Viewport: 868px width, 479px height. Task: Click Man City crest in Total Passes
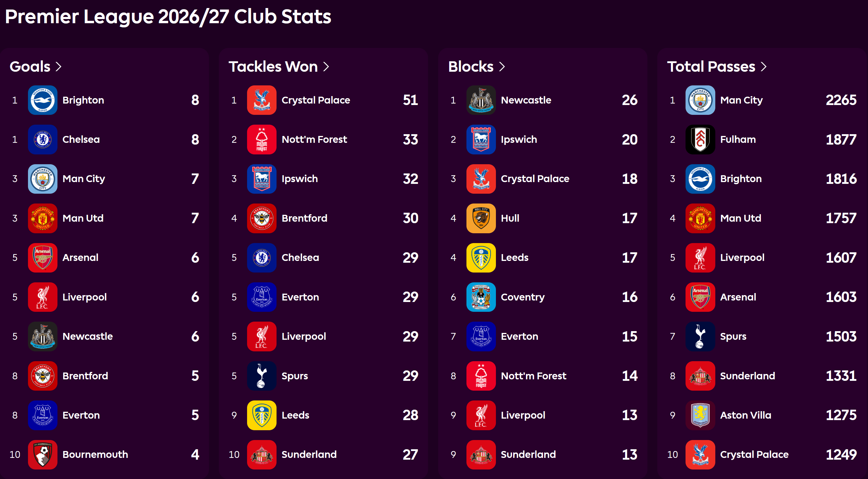(x=700, y=100)
